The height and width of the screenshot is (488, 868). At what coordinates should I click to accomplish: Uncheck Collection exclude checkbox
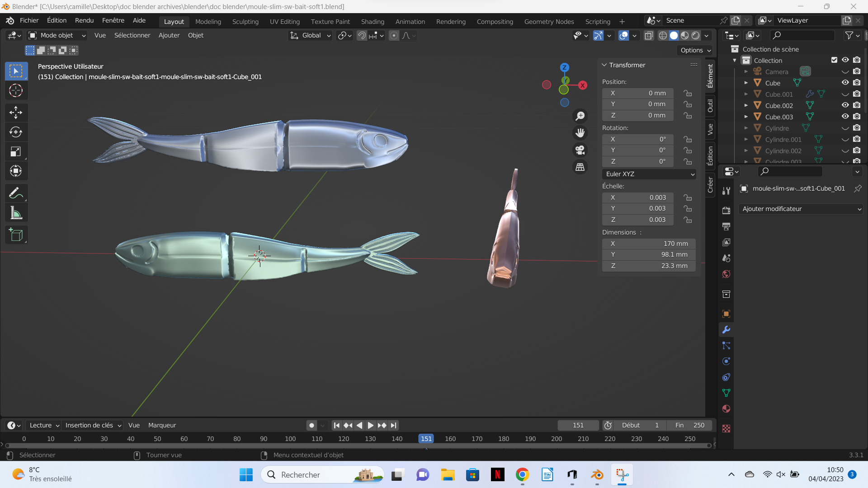click(x=834, y=60)
